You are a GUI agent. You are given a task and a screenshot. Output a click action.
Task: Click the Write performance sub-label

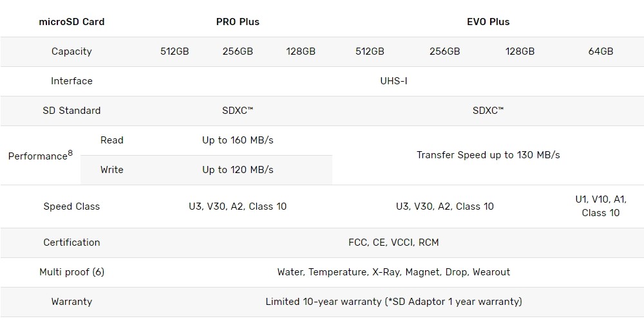111,170
